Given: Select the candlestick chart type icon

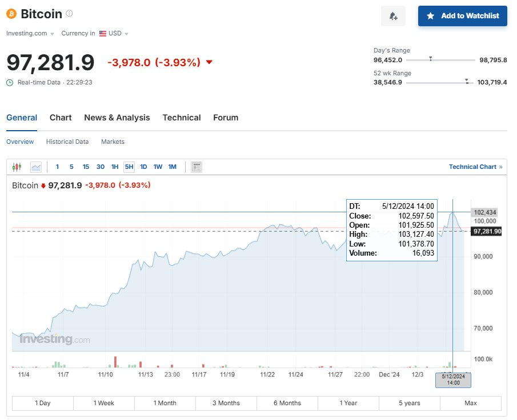Looking at the screenshot, I should 17,167.
